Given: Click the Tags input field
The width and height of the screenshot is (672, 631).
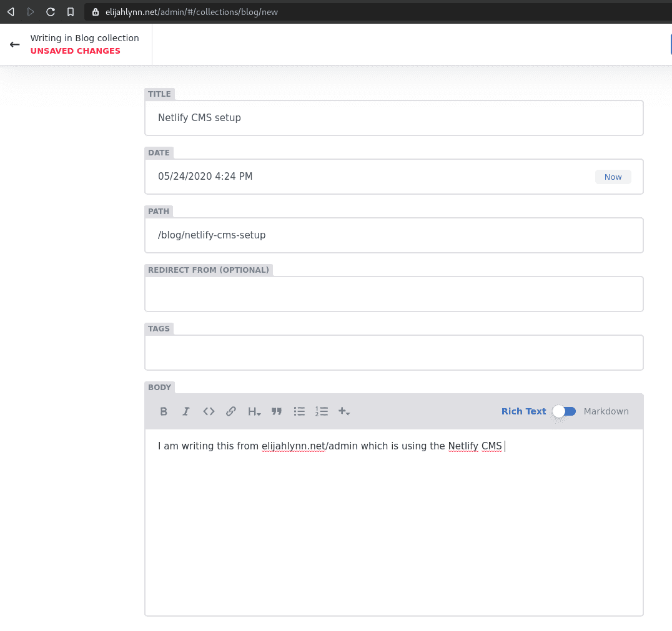Looking at the screenshot, I should coord(393,353).
